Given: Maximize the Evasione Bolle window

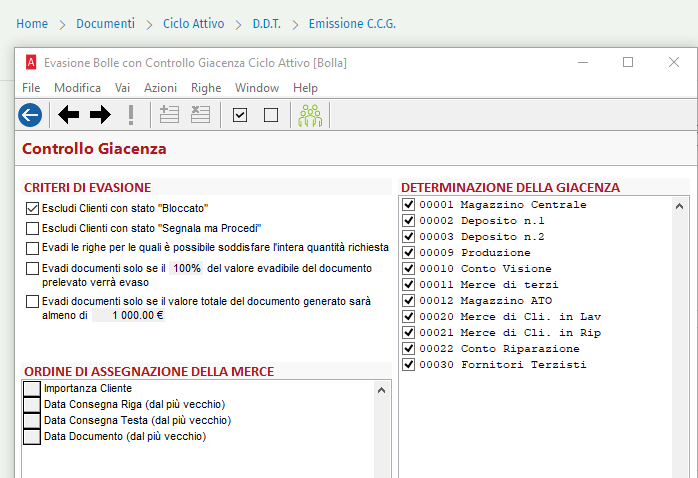Looking at the screenshot, I should point(628,62).
